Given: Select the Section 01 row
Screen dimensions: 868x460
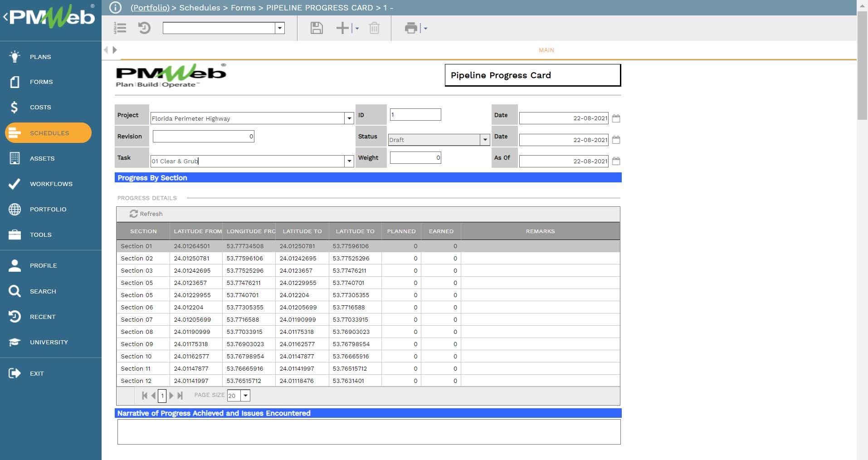Looking at the screenshot, I should point(368,246).
